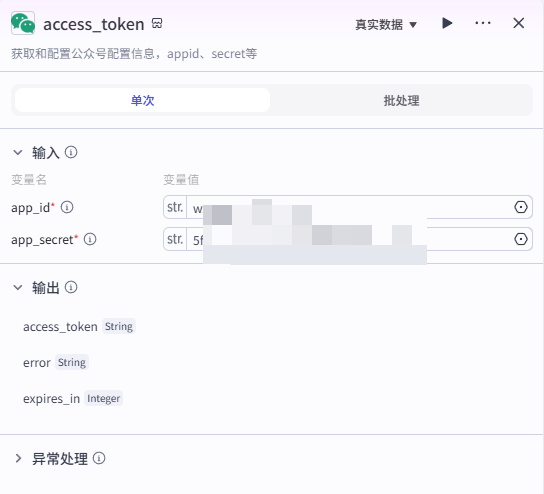Click the error output variable
Viewport: 544px width, 494px height.
tap(37, 363)
